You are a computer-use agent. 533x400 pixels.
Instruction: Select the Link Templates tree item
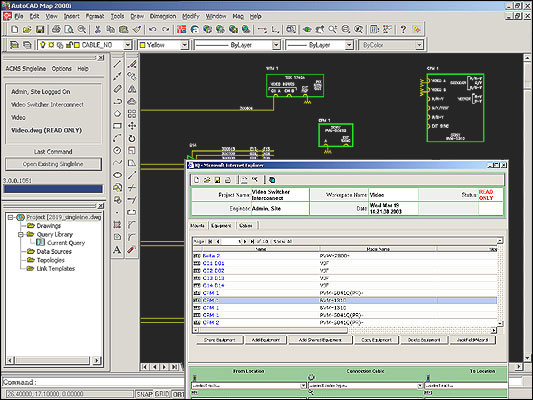tap(56, 268)
